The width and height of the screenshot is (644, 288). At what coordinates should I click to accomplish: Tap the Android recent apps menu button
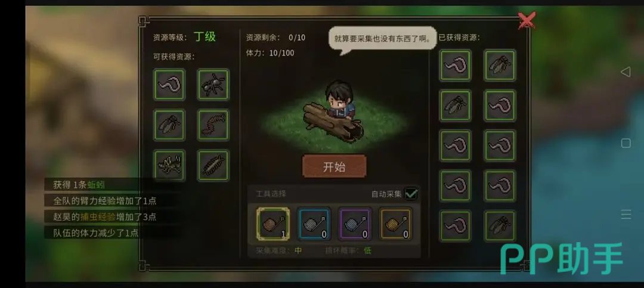pyautogui.click(x=626, y=215)
